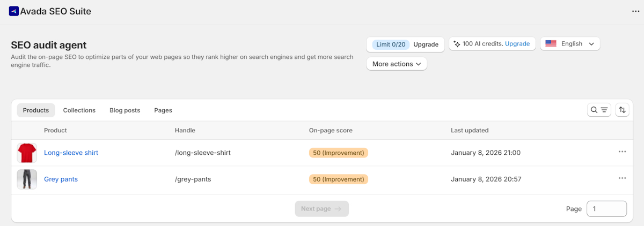Switch to the Pages tab
The image size is (644, 226).
163,110
